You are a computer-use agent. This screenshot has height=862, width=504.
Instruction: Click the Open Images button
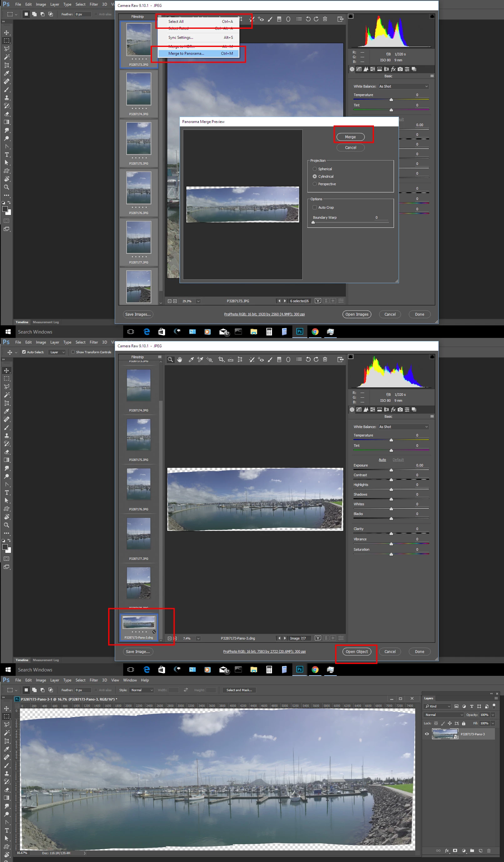pyautogui.click(x=357, y=314)
